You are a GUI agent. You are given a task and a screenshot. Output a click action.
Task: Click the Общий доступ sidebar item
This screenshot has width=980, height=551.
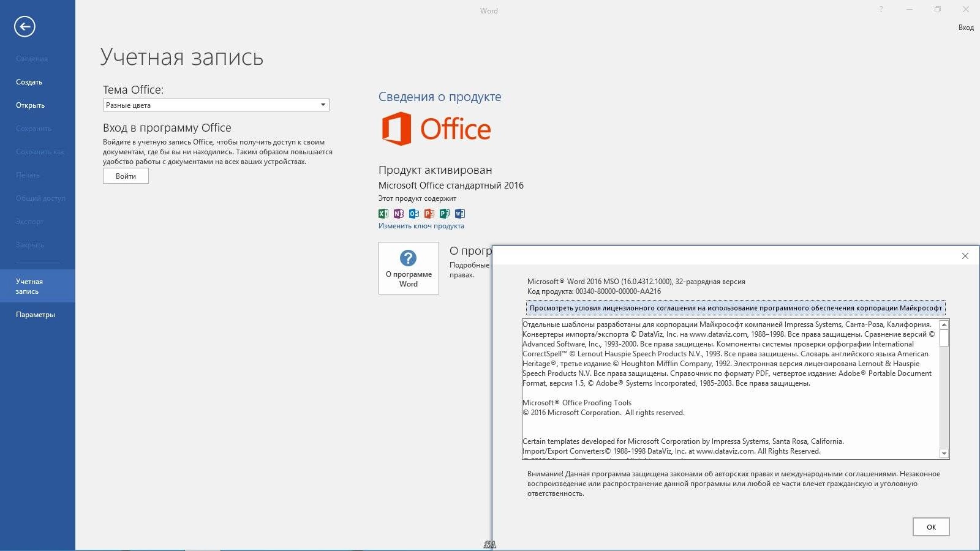(x=40, y=198)
